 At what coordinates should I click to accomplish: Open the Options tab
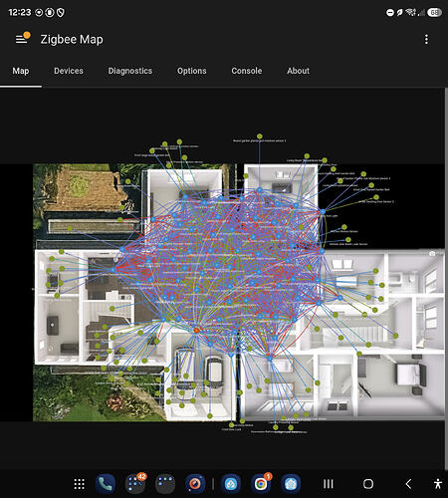192,71
